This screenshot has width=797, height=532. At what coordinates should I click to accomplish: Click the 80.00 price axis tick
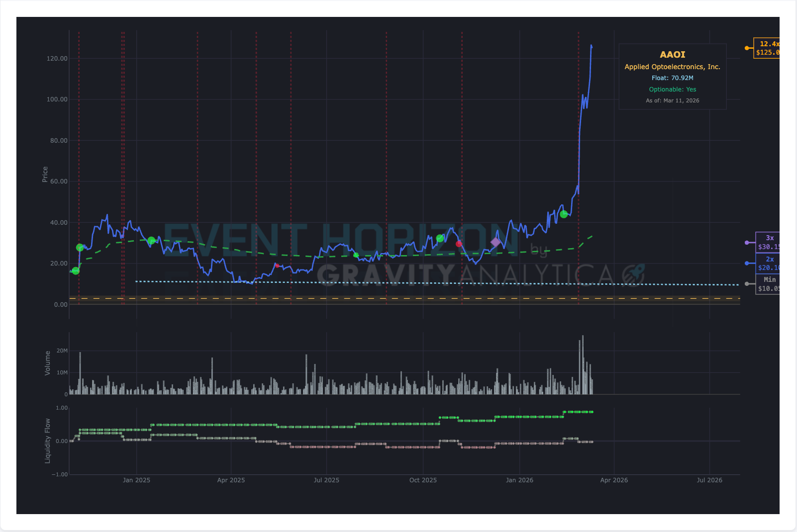coord(59,141)
